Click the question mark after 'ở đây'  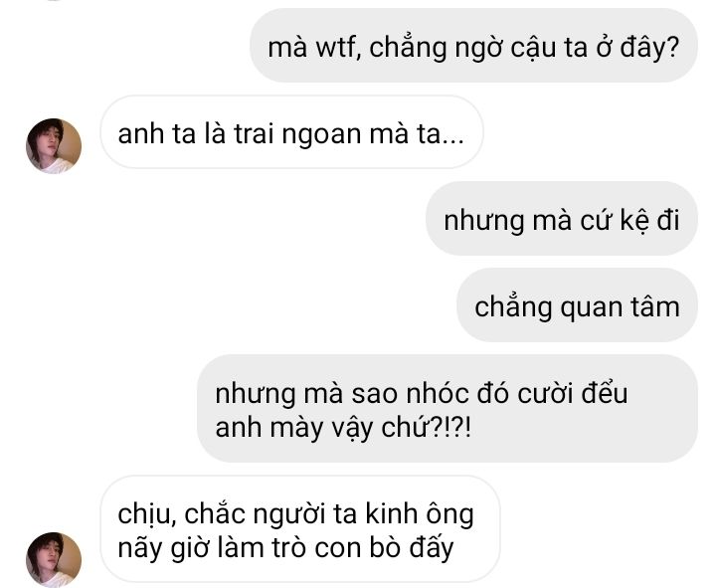[x=671, y=47]
